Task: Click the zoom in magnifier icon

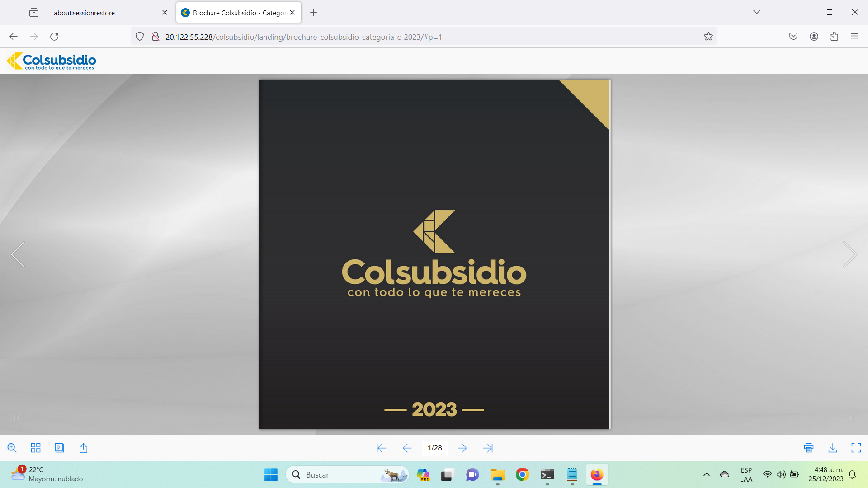Action: point(12,448)
